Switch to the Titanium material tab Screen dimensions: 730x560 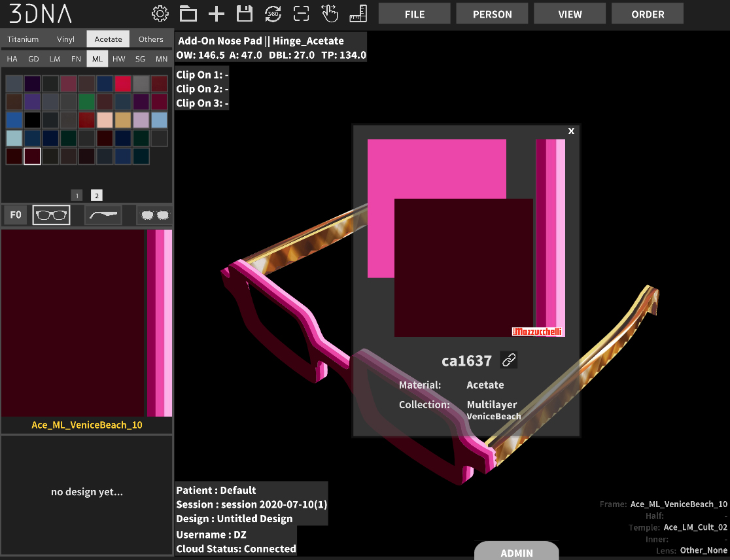(x=23, y=39)
